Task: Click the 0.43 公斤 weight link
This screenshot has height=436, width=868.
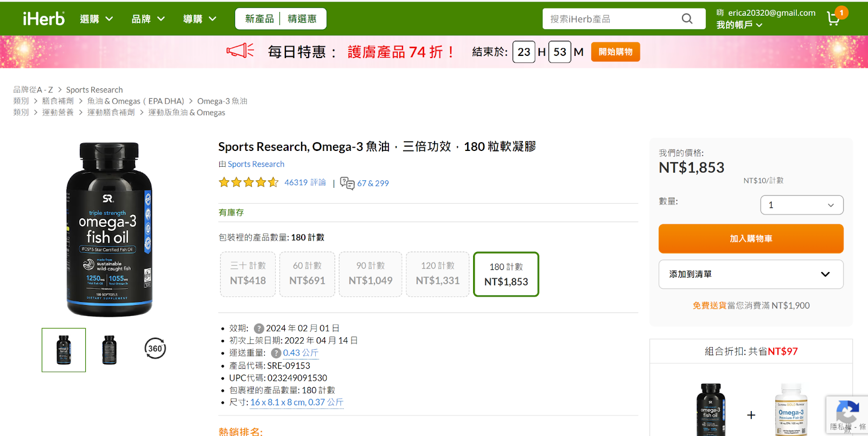Action: pyautogui.click(x=301, y=353)
